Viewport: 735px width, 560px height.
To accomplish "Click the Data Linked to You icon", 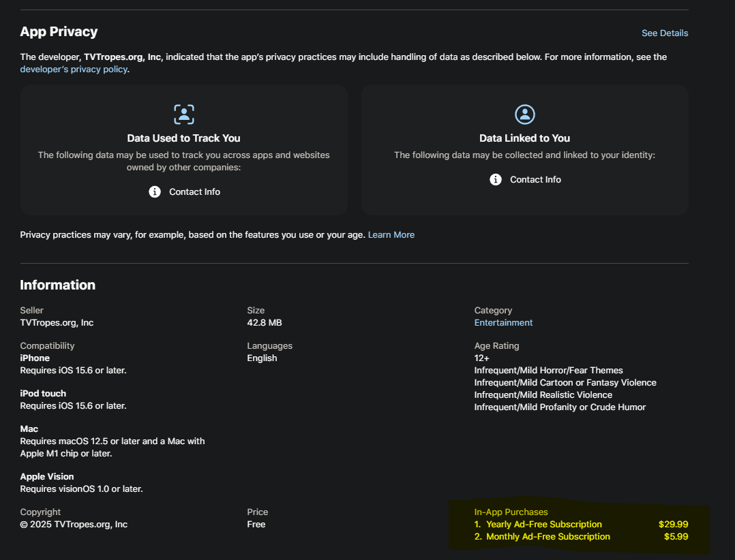I will [524, 114].
